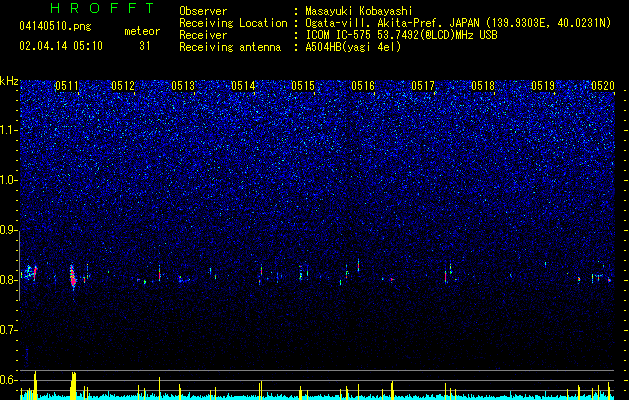Click the 0515 time marker

coord(303,86)
